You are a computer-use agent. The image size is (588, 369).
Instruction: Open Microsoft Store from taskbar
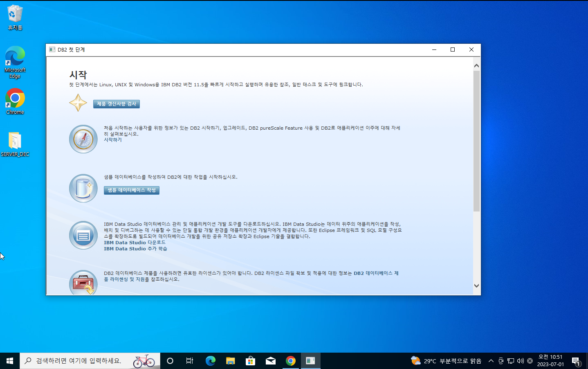coord(250,361)
